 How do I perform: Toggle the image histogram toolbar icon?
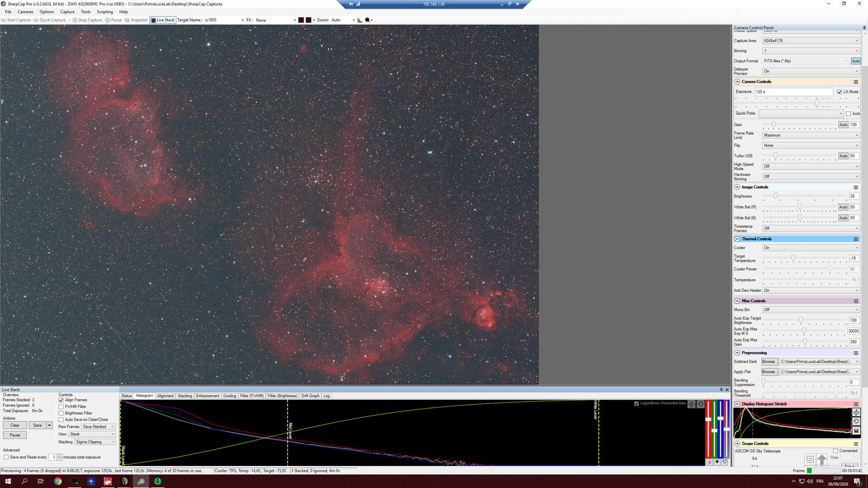pyautogui.click(x=360, y=20)
